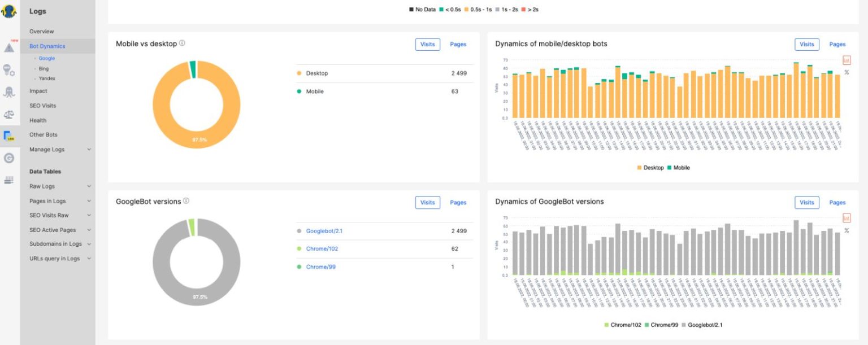Open the alerts panel marked with 'new'

coord(10,47)
